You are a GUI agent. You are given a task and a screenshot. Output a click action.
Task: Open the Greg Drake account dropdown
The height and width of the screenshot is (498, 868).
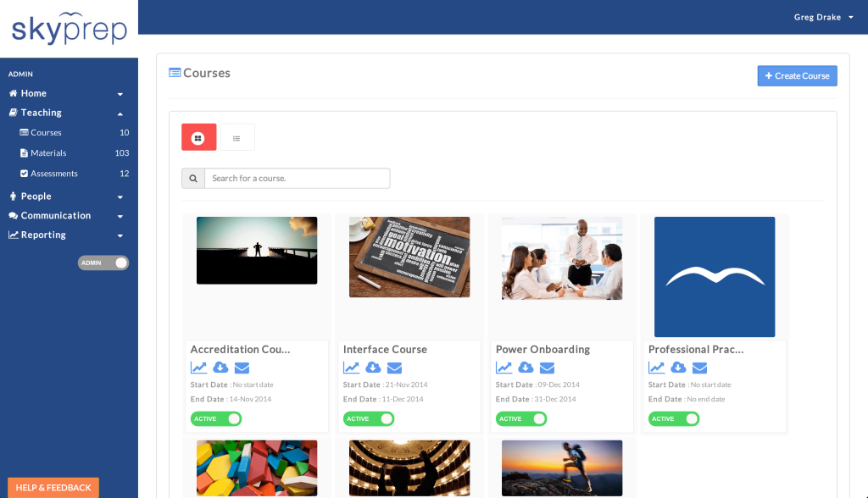point(823,17)
